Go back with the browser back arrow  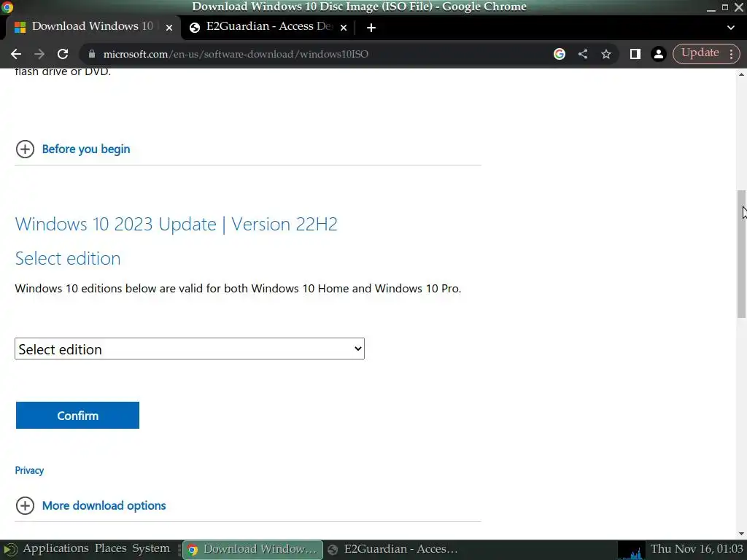click(16, 54)
